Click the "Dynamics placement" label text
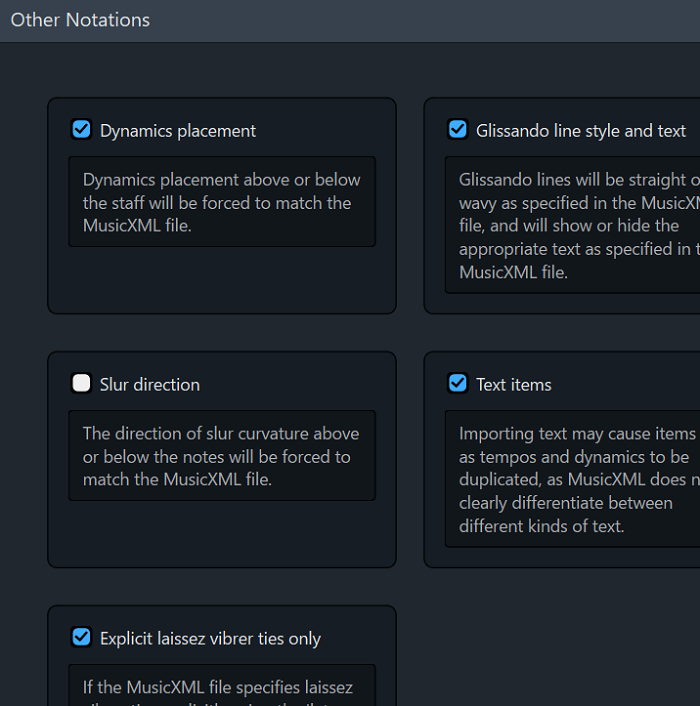 click(178, 131)
